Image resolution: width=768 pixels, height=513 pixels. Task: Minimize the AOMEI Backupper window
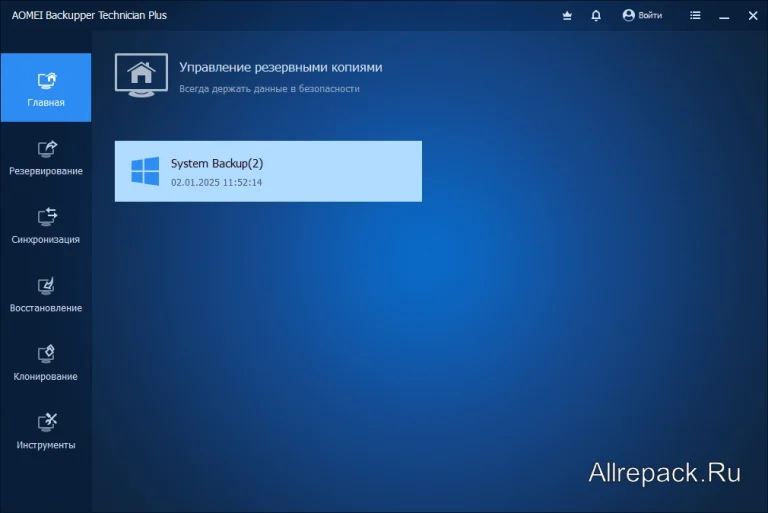click(x=724, y=17)
